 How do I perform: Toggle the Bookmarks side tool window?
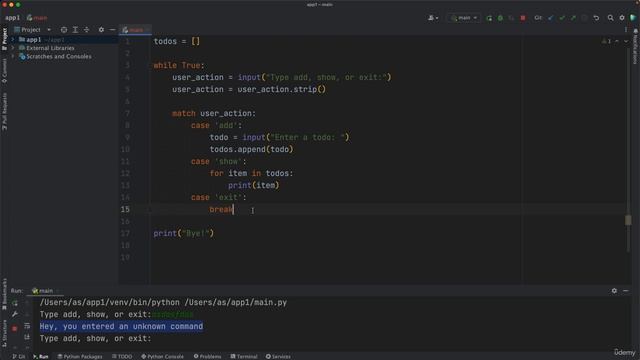click(4, 294)
